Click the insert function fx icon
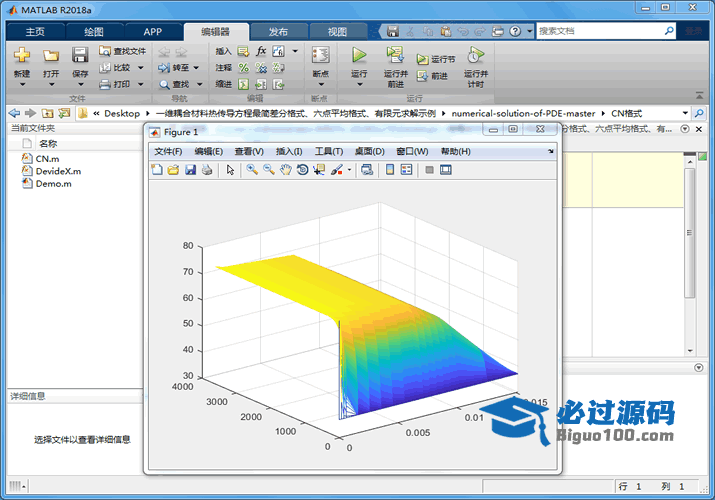 261,51
